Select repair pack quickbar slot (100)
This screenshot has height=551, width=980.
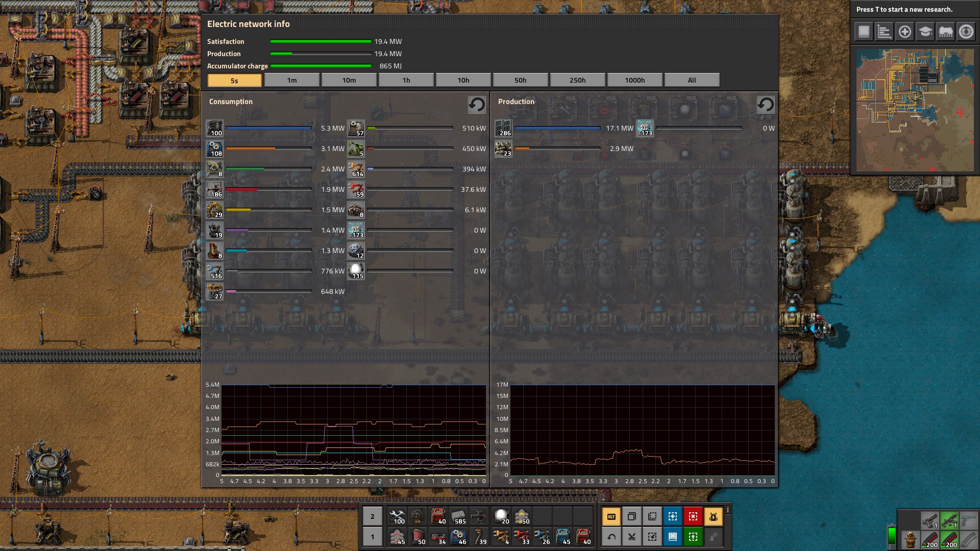pos(397,516)
